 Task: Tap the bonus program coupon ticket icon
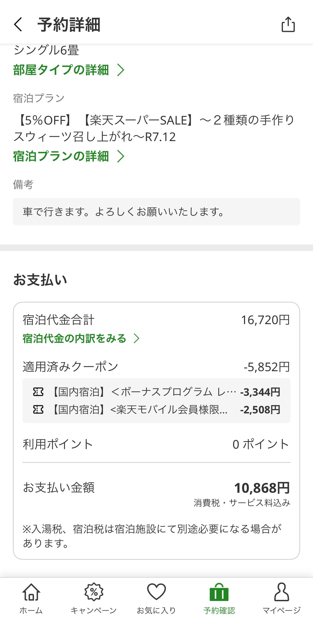tap(38, 392)
